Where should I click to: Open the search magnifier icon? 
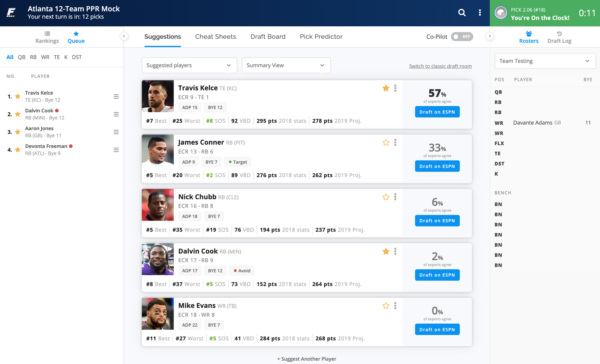coord(462,13)
